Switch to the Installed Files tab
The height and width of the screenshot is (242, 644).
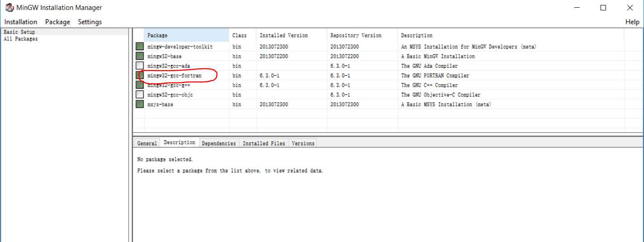pyautogui.click(x=264, y=143)
